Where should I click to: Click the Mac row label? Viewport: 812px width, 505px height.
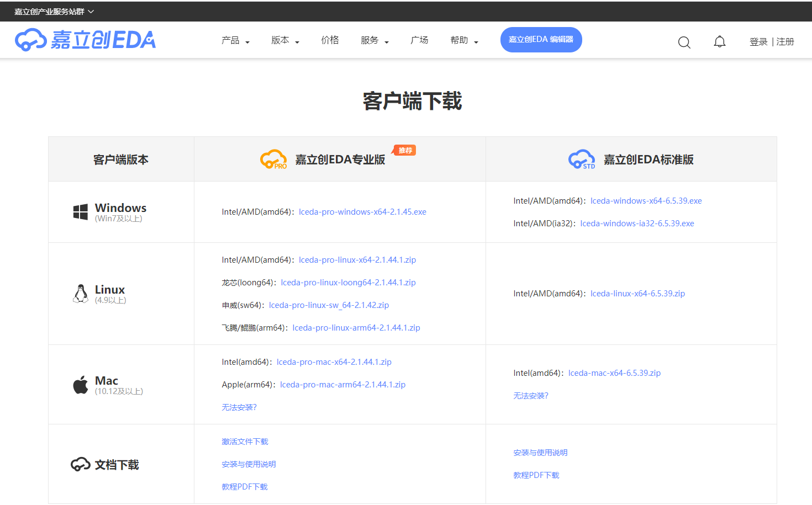tap(107, 381)
